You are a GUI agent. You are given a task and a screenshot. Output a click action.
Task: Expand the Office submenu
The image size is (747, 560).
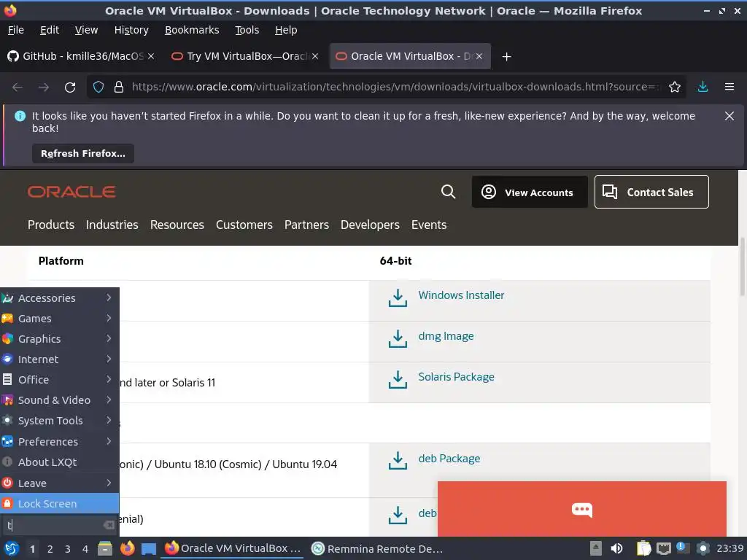60,380
